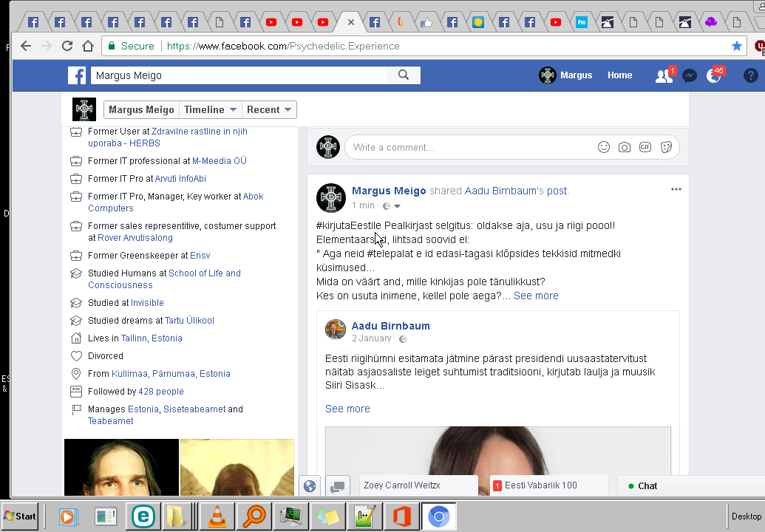Attach a photo using the camera icon
The image size is (765, 532).
tap(625, 147)
